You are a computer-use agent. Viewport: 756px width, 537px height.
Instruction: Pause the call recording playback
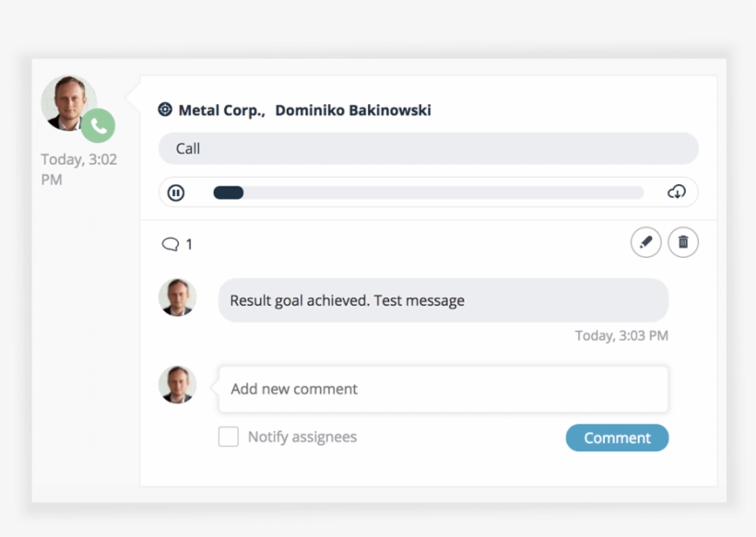176,193
